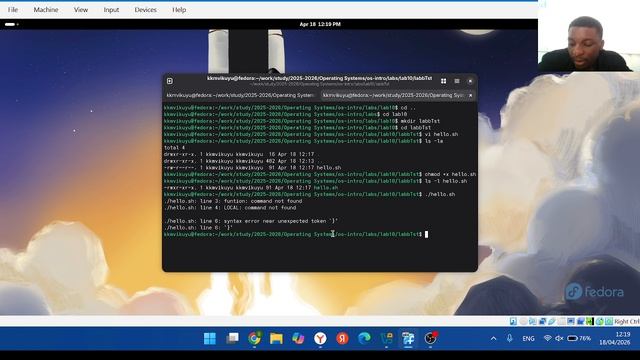Open the Windows clock showing 12:19
This screenshot has height=360, width=640.
(616, 338)
